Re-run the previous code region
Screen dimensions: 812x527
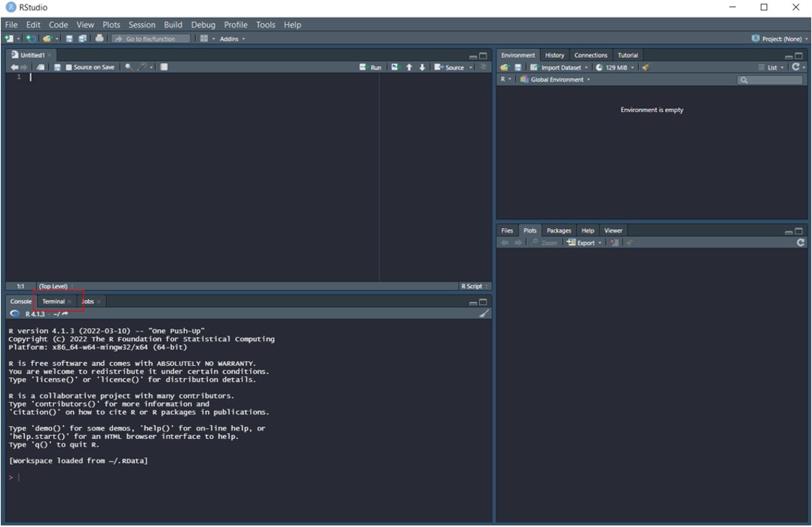point(395,67)
